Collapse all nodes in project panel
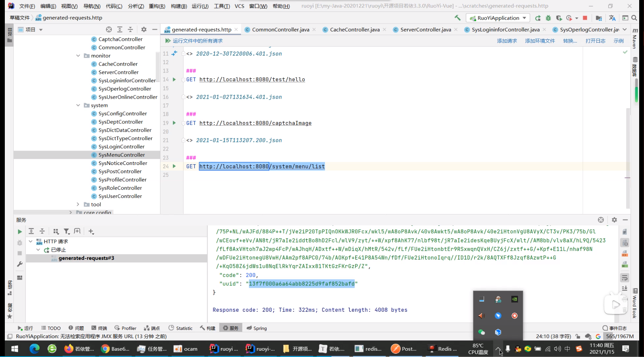The width and height of the screenshot is (644, 357). pyautogui.click(x=130, y=29)
